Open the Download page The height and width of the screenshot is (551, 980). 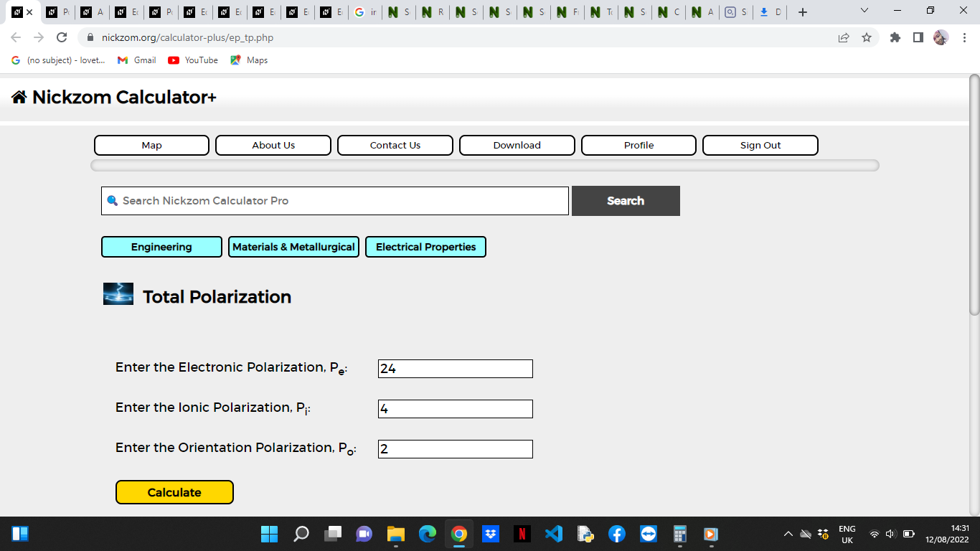tap(517, 145)
